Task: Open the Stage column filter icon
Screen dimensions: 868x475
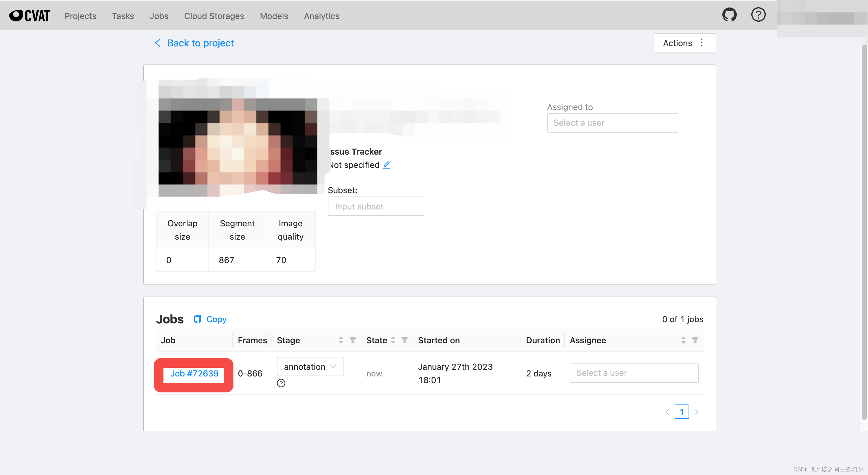Action: 353,340
